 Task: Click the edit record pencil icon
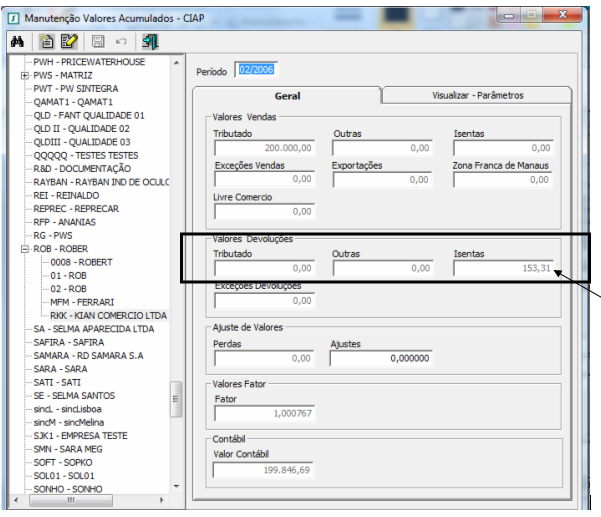[69, 42]
